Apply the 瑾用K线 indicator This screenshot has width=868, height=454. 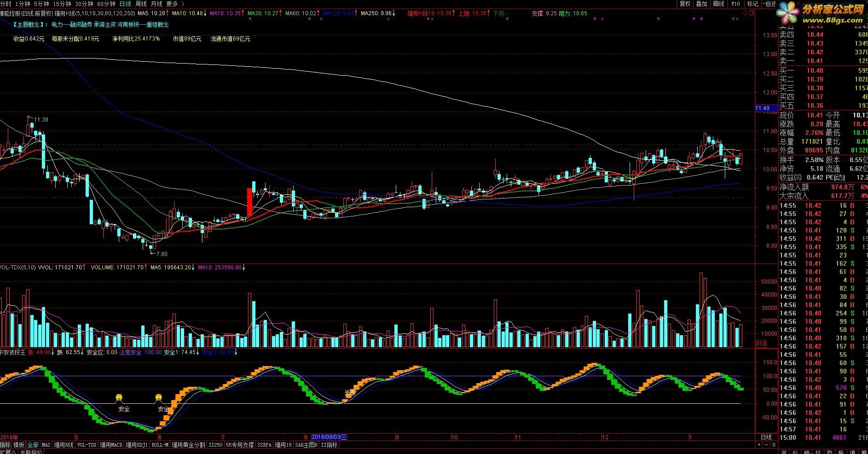[64, 445]
